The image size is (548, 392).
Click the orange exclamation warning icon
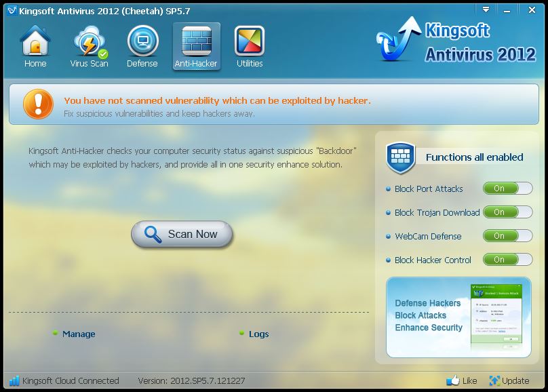[x=38, y=104]
